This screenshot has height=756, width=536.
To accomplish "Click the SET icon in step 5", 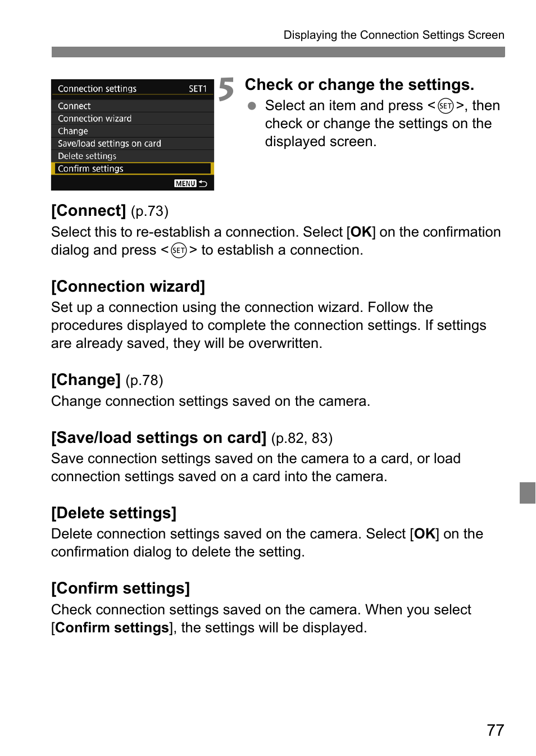I will pos(446,106).
